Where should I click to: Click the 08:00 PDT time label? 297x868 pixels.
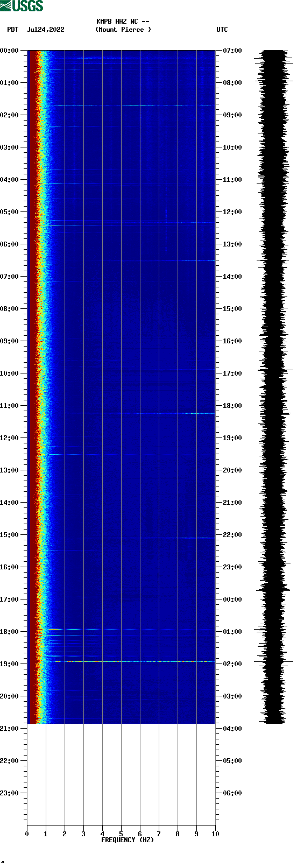tap(10, 309)
